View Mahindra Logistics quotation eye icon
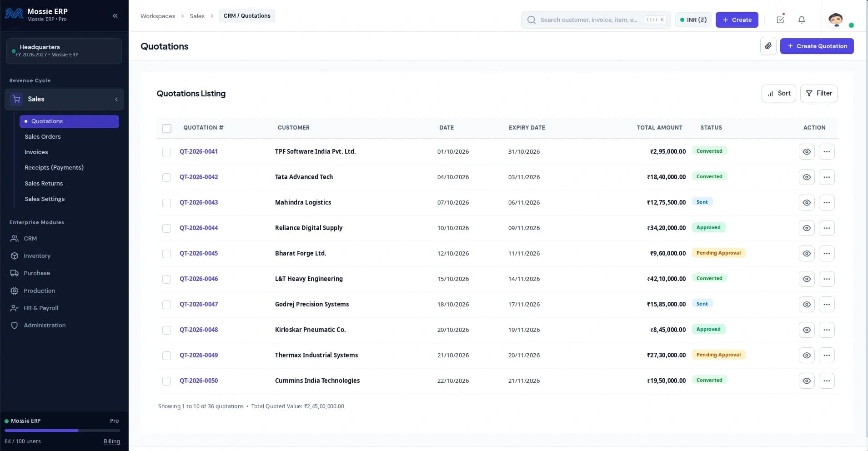Image resolution: width=868 pixels, height=451 pixels. [807, 202]
